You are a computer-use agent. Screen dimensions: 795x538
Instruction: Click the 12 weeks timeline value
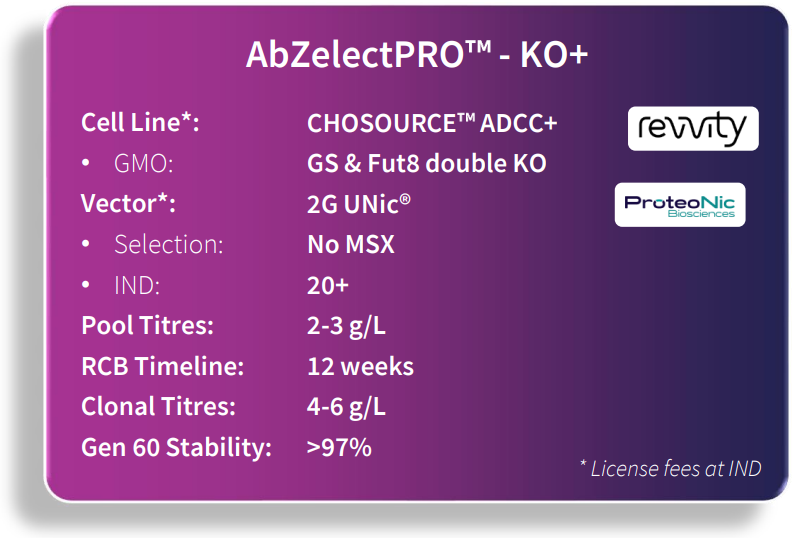[360, 366]
